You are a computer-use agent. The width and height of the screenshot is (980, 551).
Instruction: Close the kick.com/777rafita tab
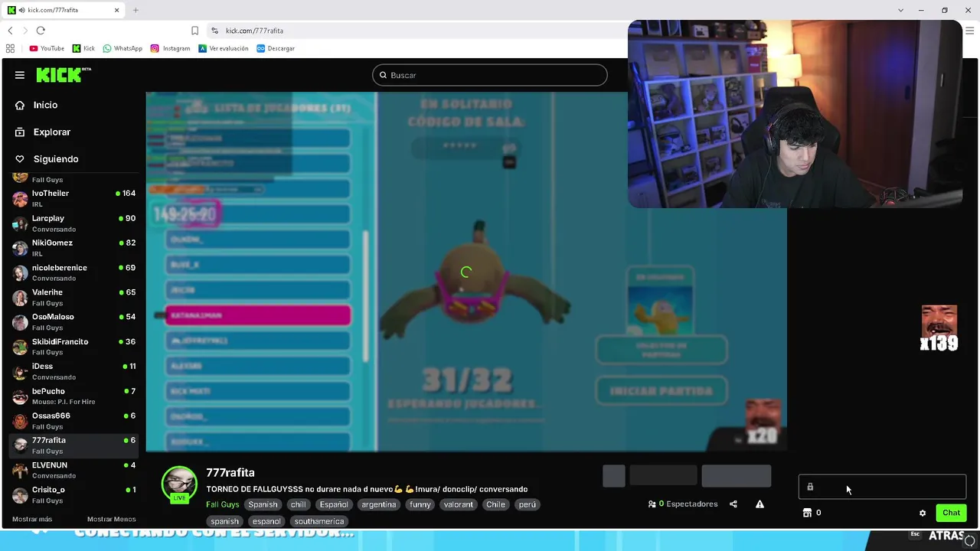tap(116, 10)
